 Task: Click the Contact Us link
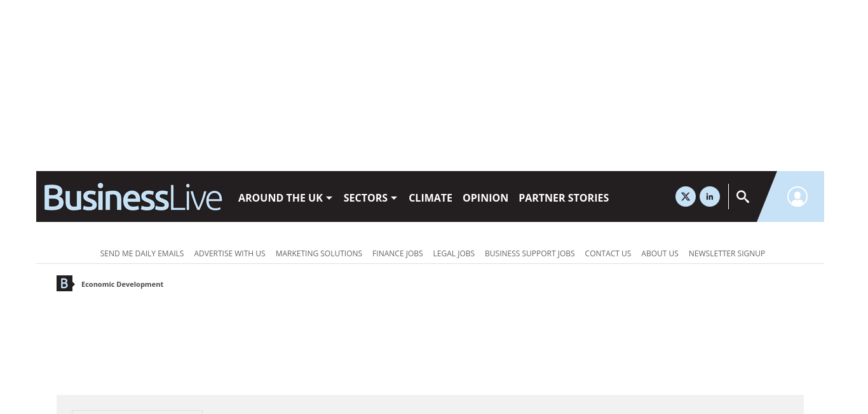point(608,253)
